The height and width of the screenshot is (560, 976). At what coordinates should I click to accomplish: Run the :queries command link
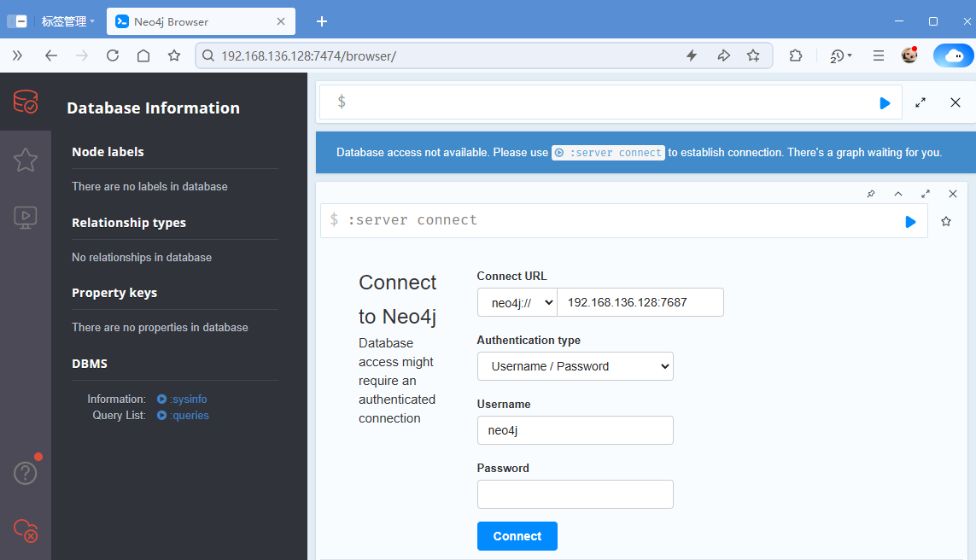(183, 416)
